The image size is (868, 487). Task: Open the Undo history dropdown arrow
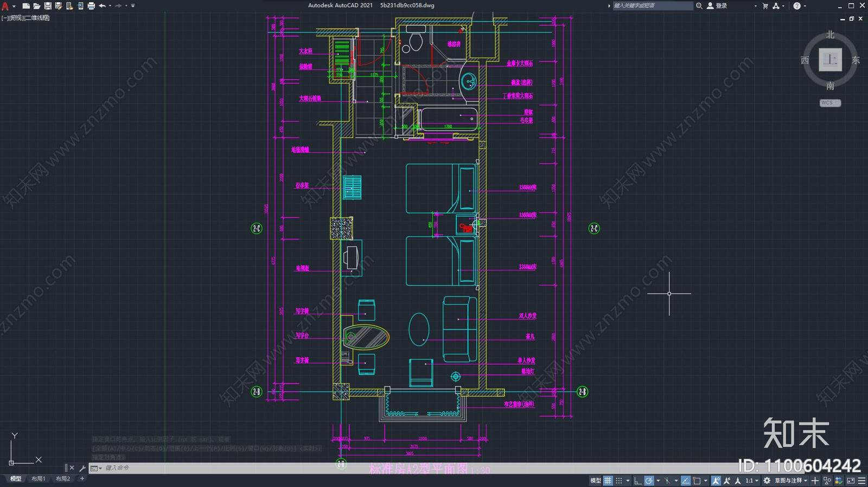110,5
